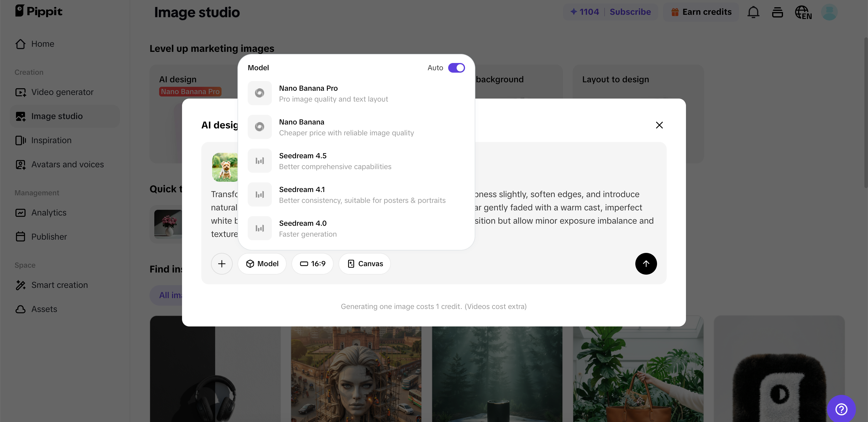Go to the Home menu item

43,44
